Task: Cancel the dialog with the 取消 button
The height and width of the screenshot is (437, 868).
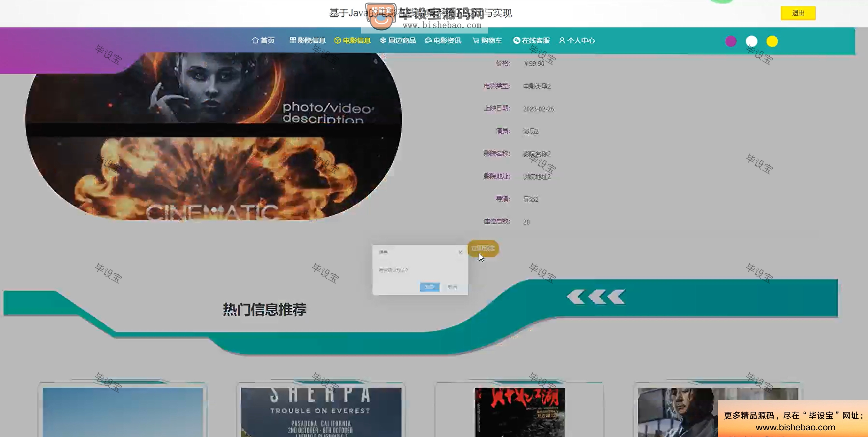Action: tap(452, 287)
